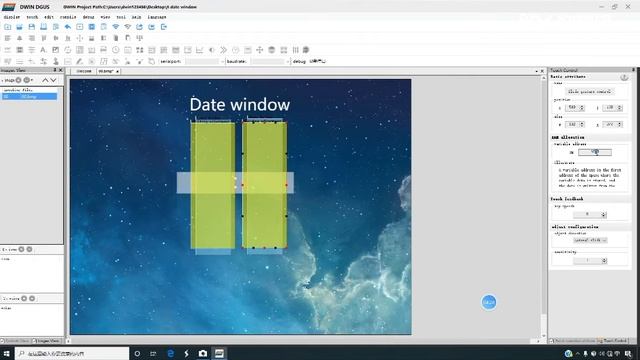Open the debug menu
The height and width of the screenshot is (360, 640).
[89, 17]
